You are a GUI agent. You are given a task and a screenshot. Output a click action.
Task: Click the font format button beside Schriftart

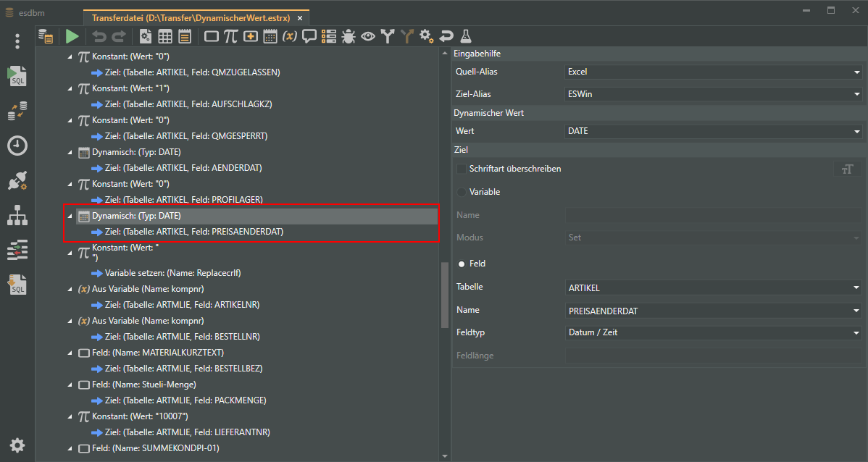point(847,169)
